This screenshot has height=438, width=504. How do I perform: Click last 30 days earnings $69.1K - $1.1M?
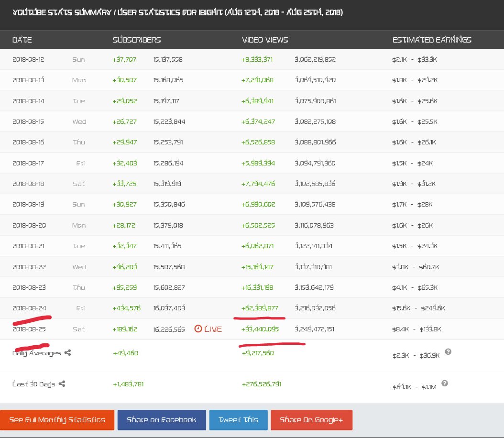coord(415,387)
